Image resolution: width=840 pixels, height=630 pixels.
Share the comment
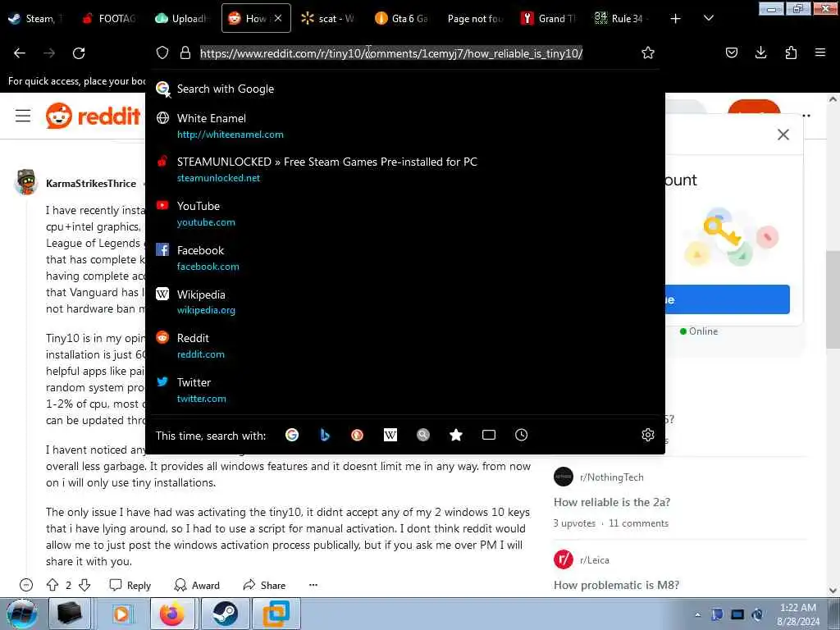pyautogui.click(x=264, y=585)
